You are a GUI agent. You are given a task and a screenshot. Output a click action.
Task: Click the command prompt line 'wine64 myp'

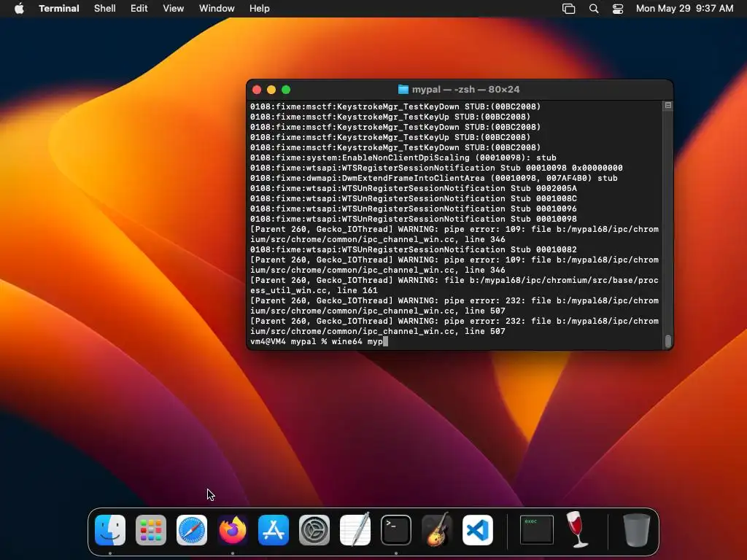[x=320, y=341]
